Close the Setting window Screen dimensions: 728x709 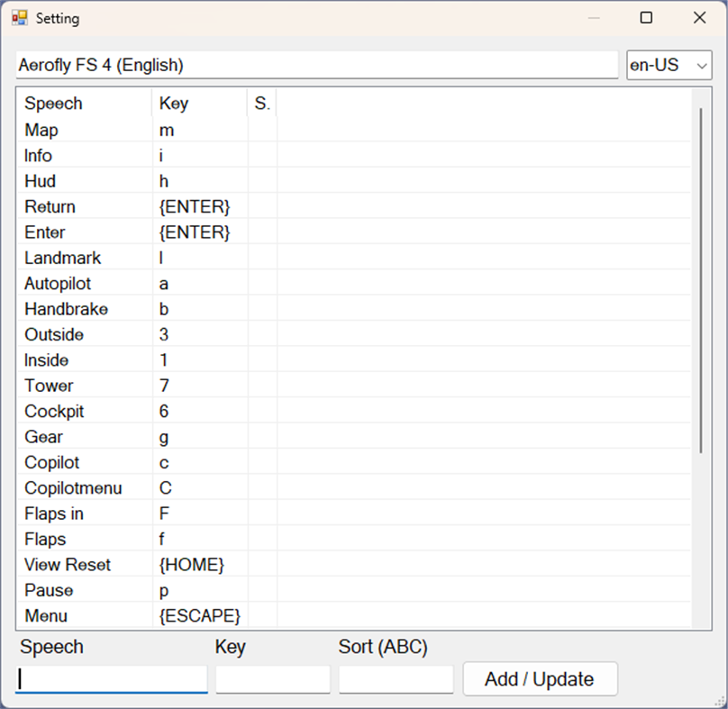[x=699, y=18]
